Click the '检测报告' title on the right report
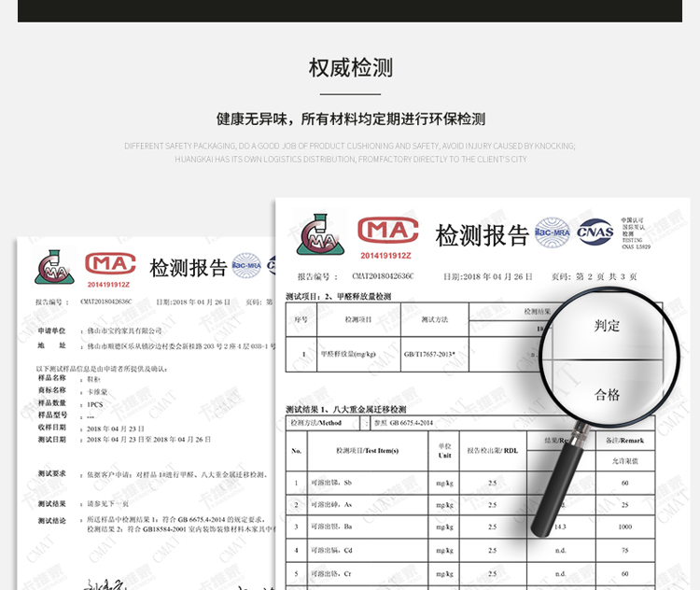 click(x=483, y=235)
